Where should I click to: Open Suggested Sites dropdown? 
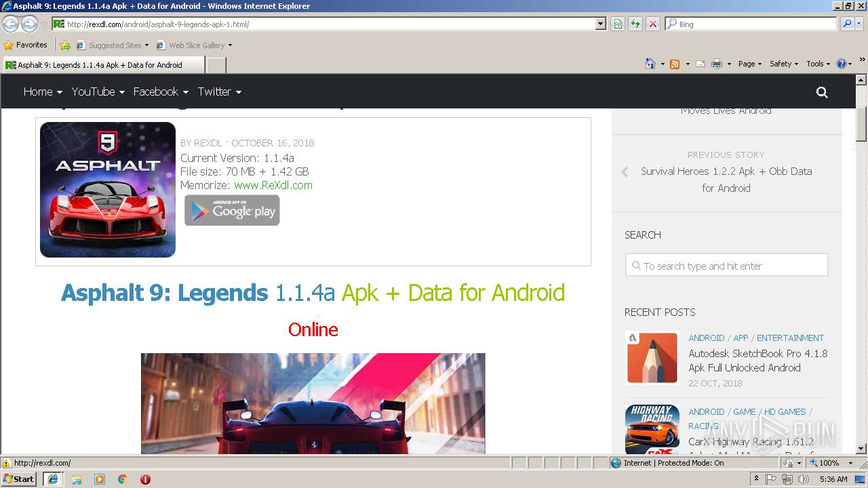tap(146, 45)
